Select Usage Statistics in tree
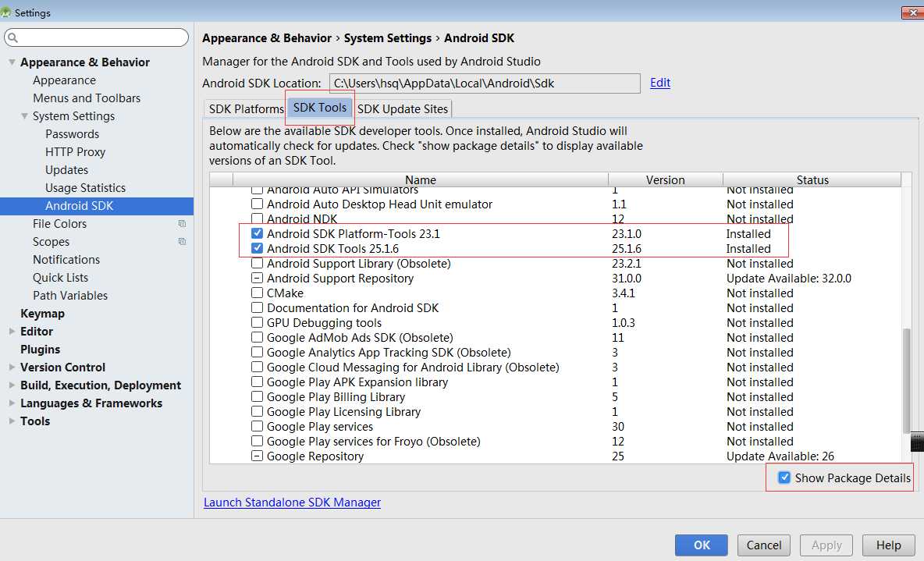Screen dimensions: 924x561 [x=85, y=188]
